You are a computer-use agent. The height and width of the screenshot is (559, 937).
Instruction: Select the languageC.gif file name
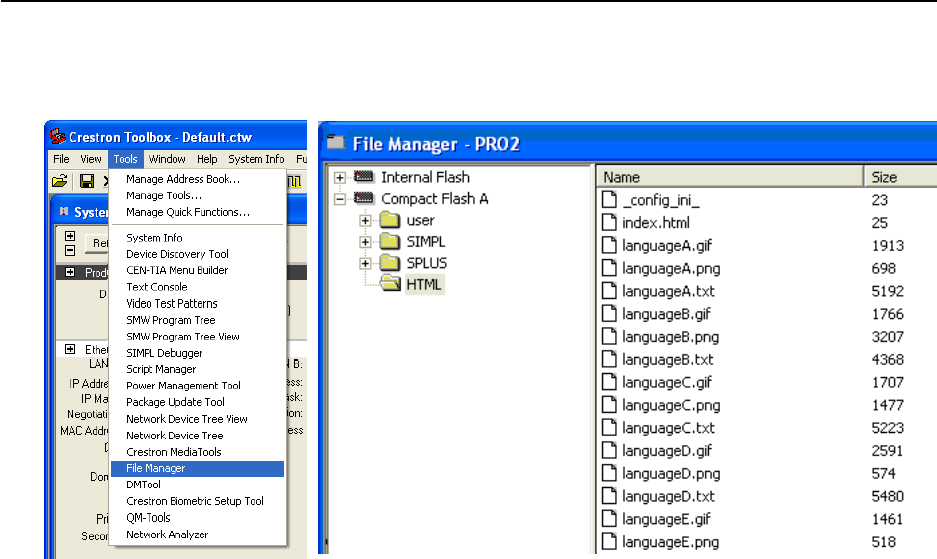point(667,382)
